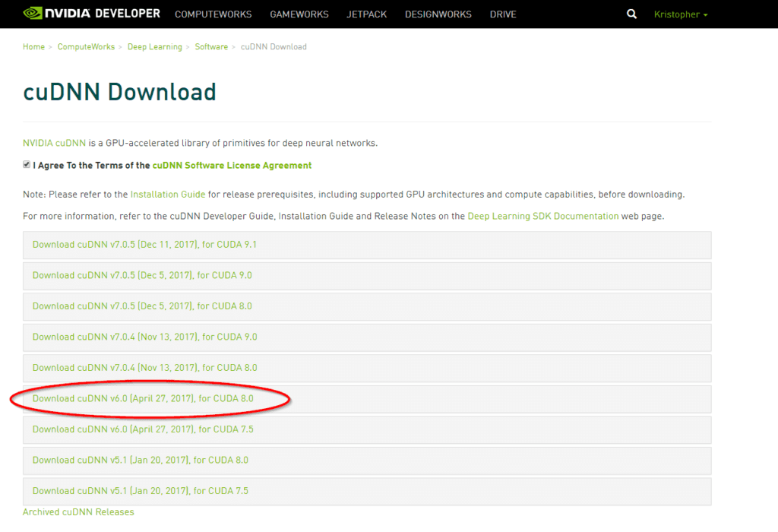
Task: Expand cuDNN v7.0.5 for CUDA 9.0
Action: (x=367, y=275)
